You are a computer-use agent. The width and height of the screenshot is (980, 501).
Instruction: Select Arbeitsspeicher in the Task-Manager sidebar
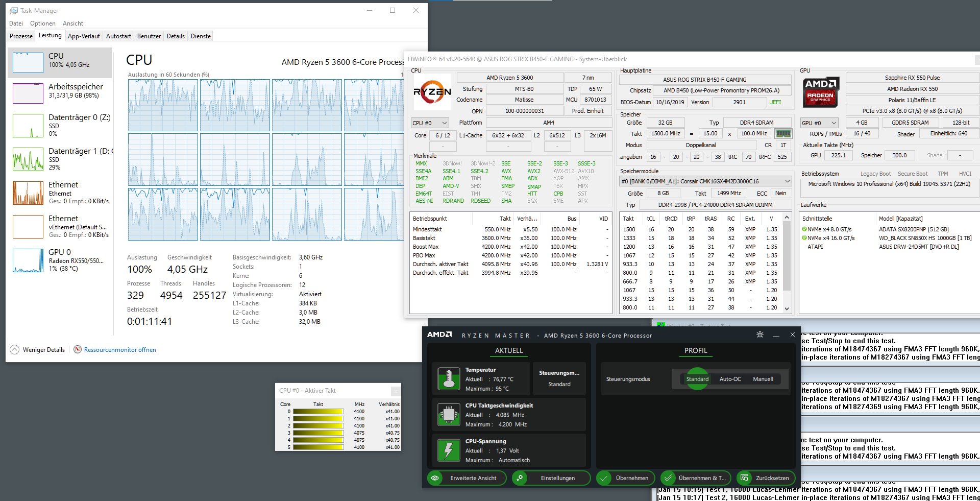click(x=60, y=93)
